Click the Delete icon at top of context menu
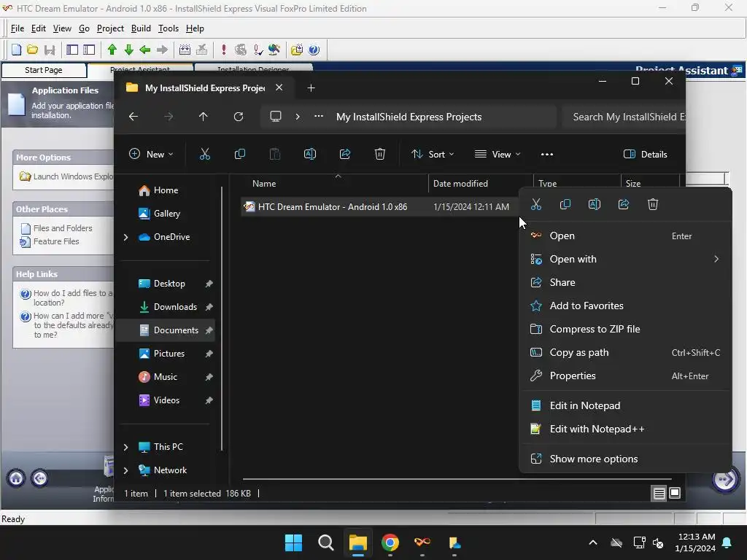 [x=653, y=204]
